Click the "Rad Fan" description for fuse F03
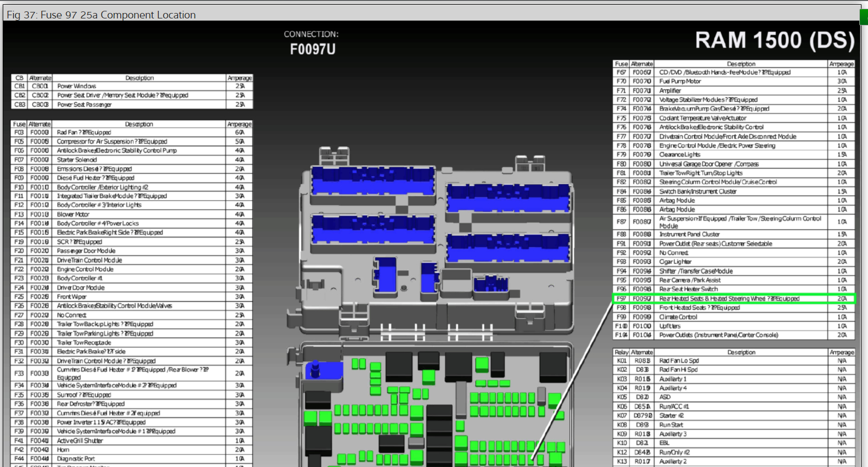 point(84,132)
